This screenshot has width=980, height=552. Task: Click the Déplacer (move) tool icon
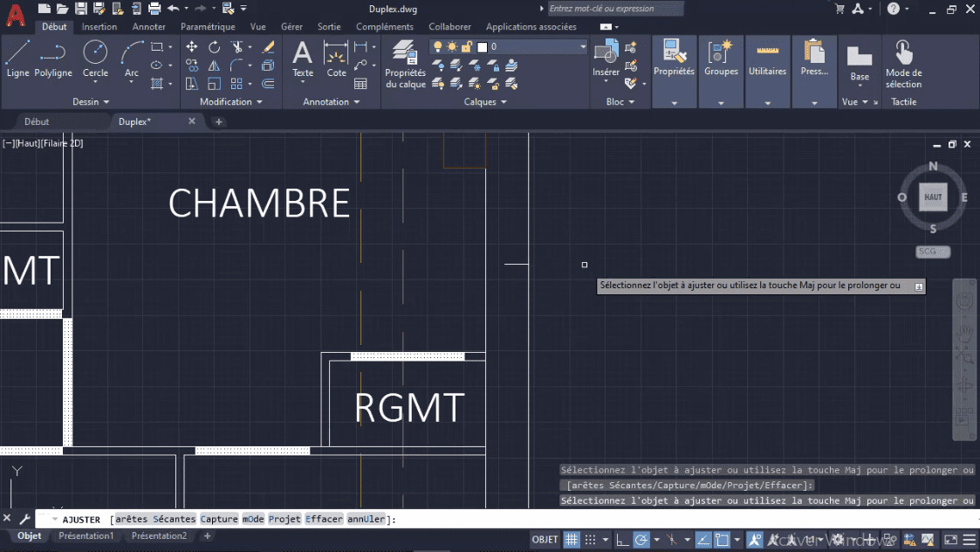click(x=192, y=46)
